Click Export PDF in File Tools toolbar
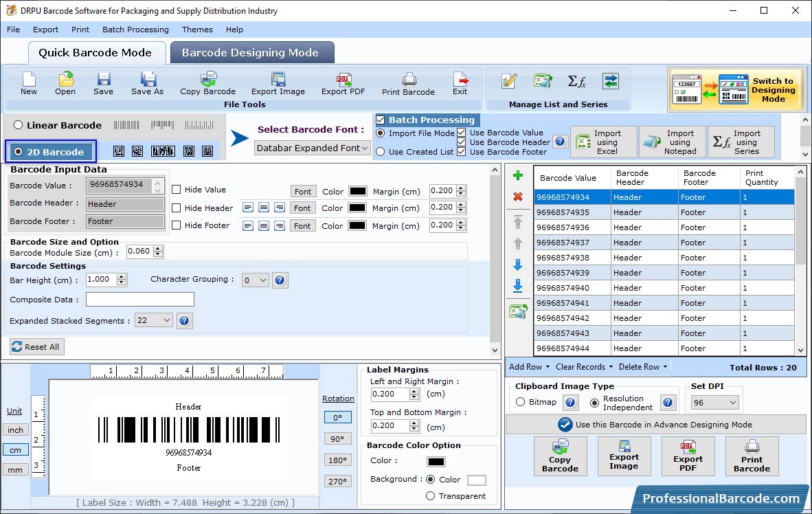This screenshot has width=812, height=514. (x=343, y=83)
